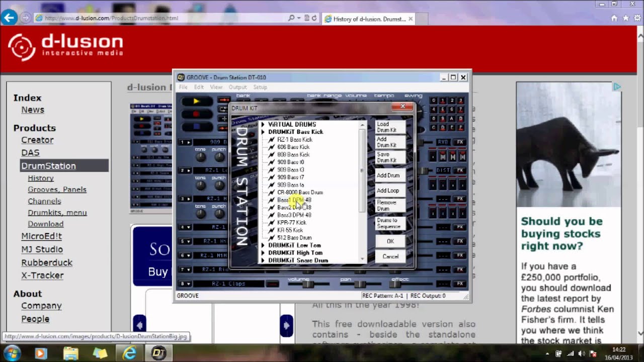Expand the ViRTUAL DRUMS tree node
Image resolution: width=644 pixels, height=362 pixels.
263,124
